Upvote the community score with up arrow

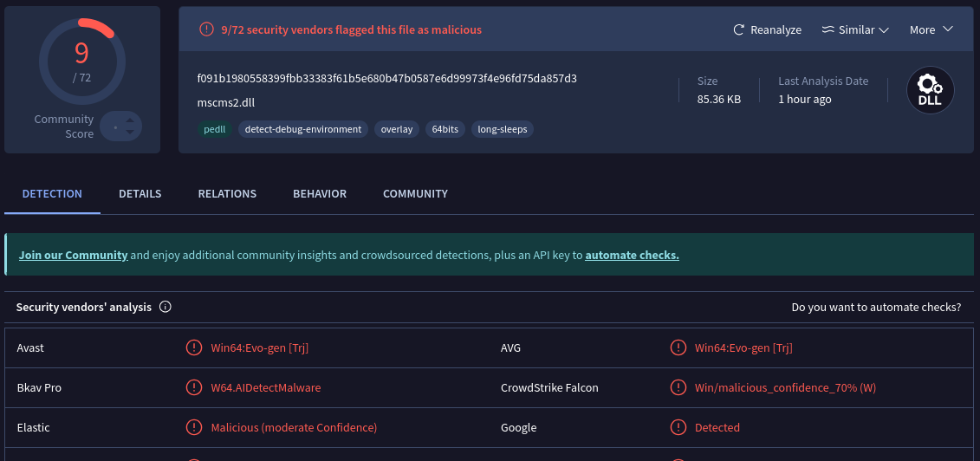(x=130, y=120)
